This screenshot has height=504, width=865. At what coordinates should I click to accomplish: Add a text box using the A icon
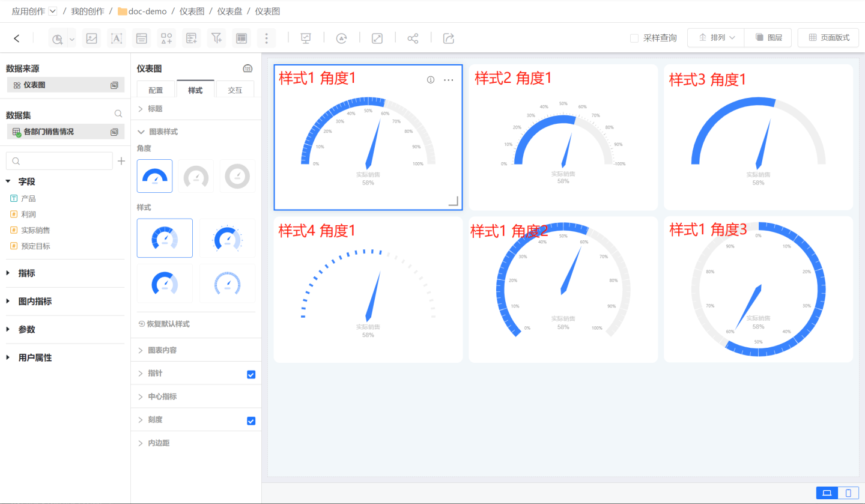point(117,38)
